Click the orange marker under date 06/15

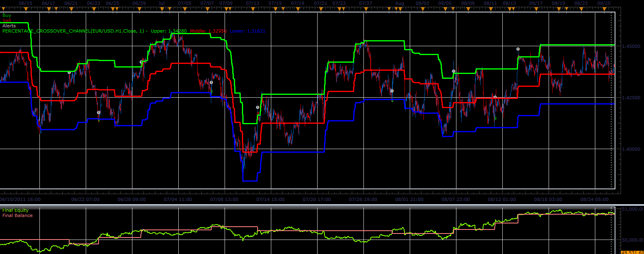click(25, 9)
